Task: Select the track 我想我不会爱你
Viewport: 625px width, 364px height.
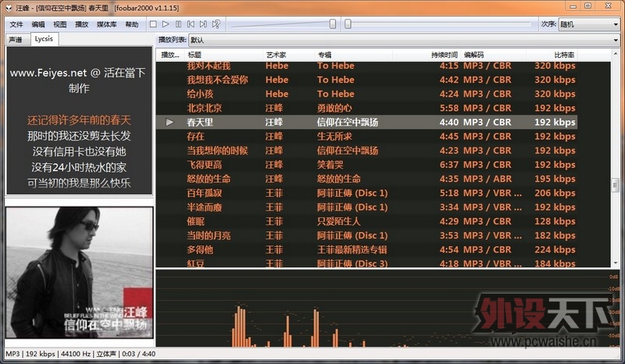Action: (x=218, y=80)
